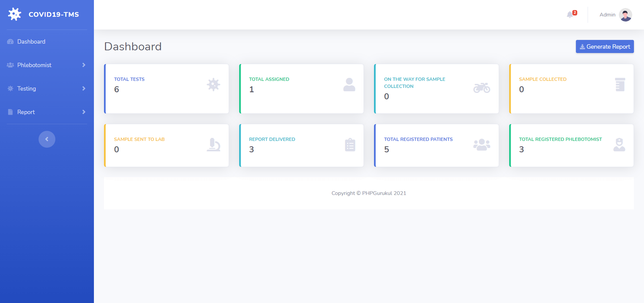Open the notifications bell icon
The image size is (644, 303).
tap(570, 15)
